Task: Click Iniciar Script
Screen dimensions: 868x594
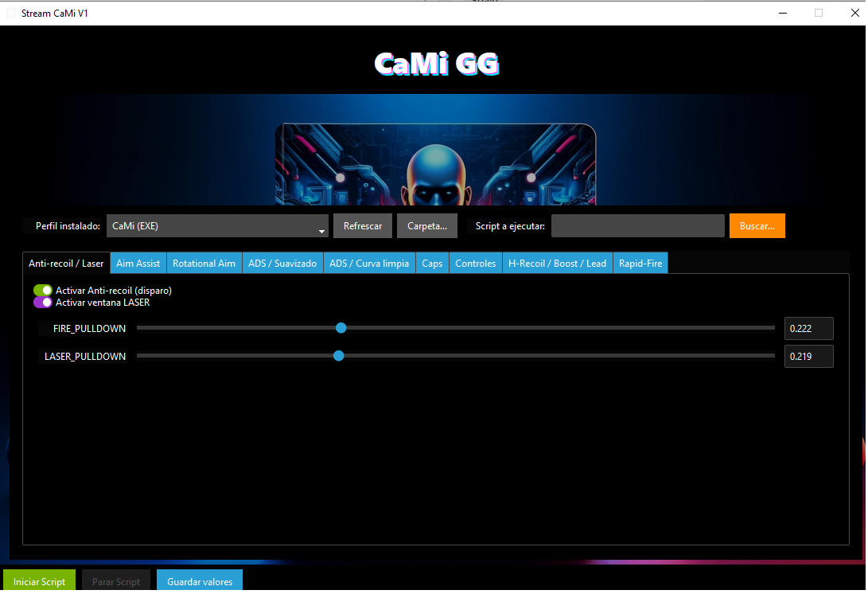Action: pos(39,581)
